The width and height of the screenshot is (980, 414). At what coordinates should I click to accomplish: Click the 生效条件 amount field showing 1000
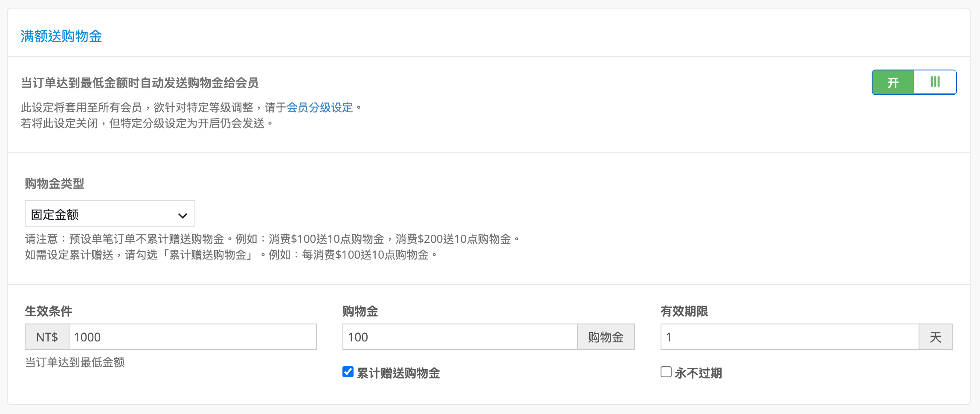coord(192,337)
